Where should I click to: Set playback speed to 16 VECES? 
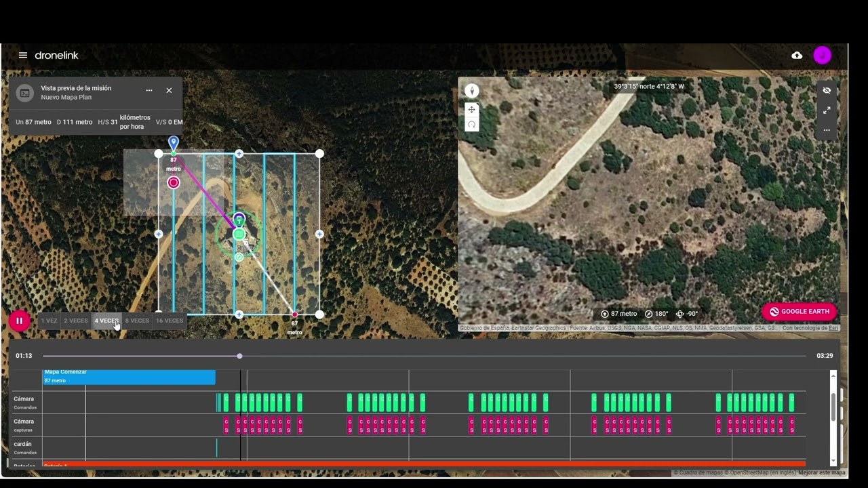[170, 321]
